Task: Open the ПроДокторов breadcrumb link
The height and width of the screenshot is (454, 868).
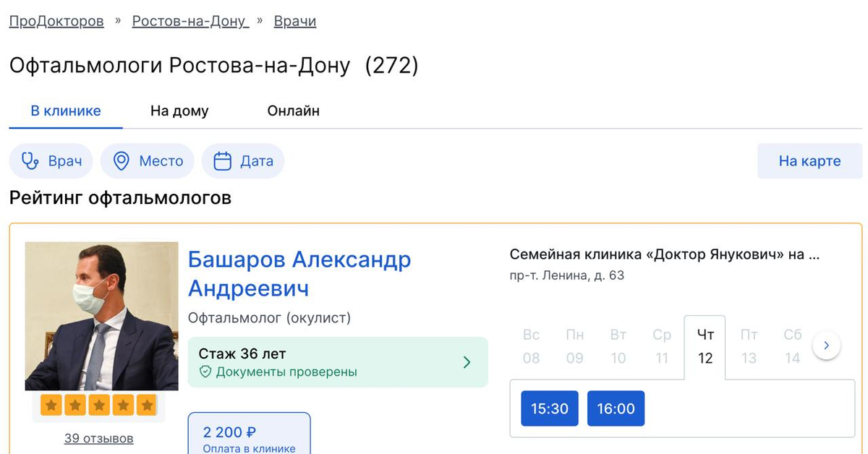Action: tap(56, 21)
